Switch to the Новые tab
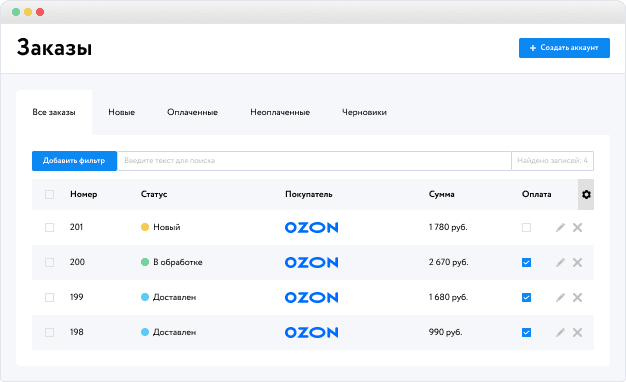Screen dimensions: 626x382 click(122, 113)
